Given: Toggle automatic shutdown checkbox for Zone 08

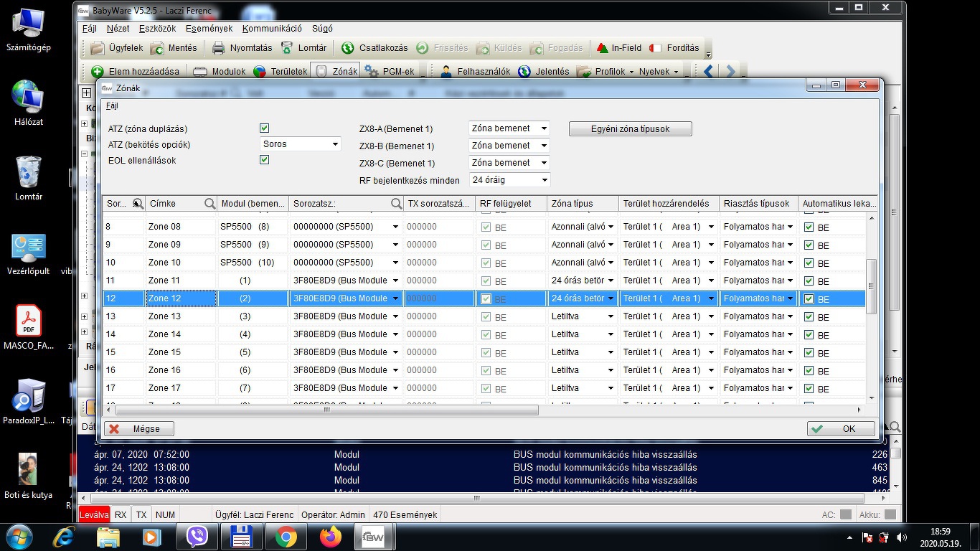Looking at the screenshot, I should coord(809,227).
